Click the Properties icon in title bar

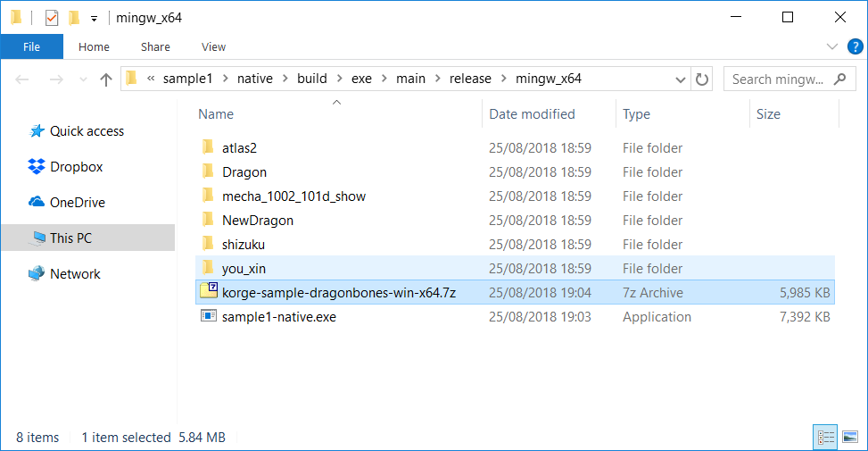(x=52, y=17)
